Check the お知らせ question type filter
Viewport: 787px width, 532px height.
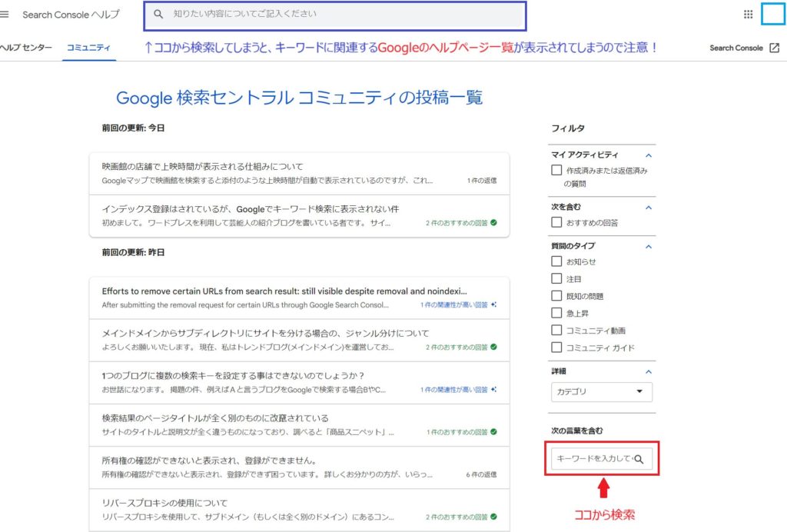coord(556,261)
